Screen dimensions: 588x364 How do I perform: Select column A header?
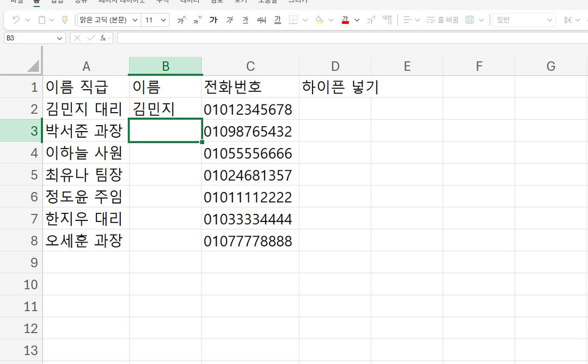click(x=86, y=66)
